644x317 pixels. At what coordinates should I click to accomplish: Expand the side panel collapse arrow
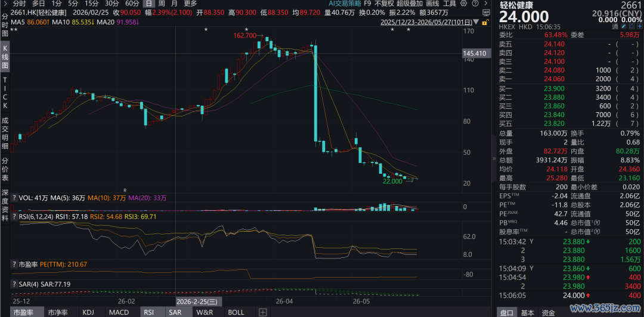click(494, 158)
